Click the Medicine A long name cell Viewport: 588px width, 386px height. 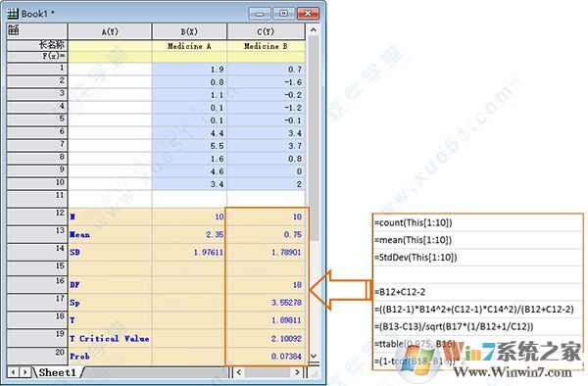click(189, 46)
